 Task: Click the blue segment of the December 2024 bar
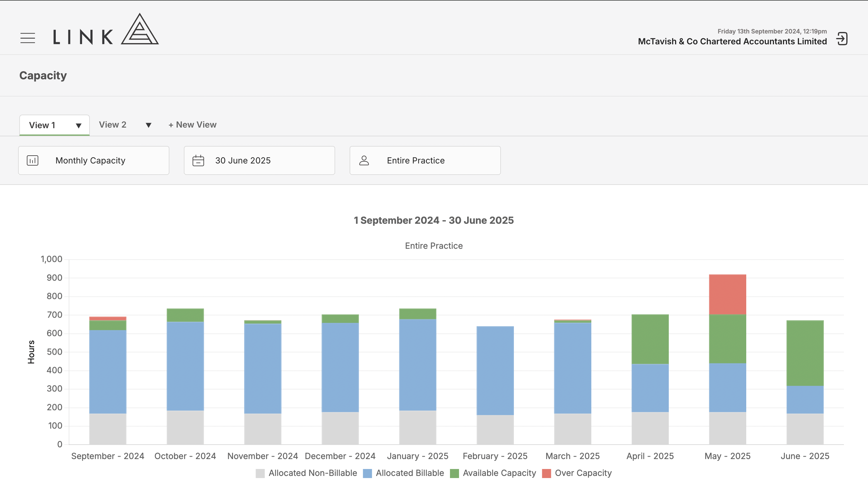(340, 368)
